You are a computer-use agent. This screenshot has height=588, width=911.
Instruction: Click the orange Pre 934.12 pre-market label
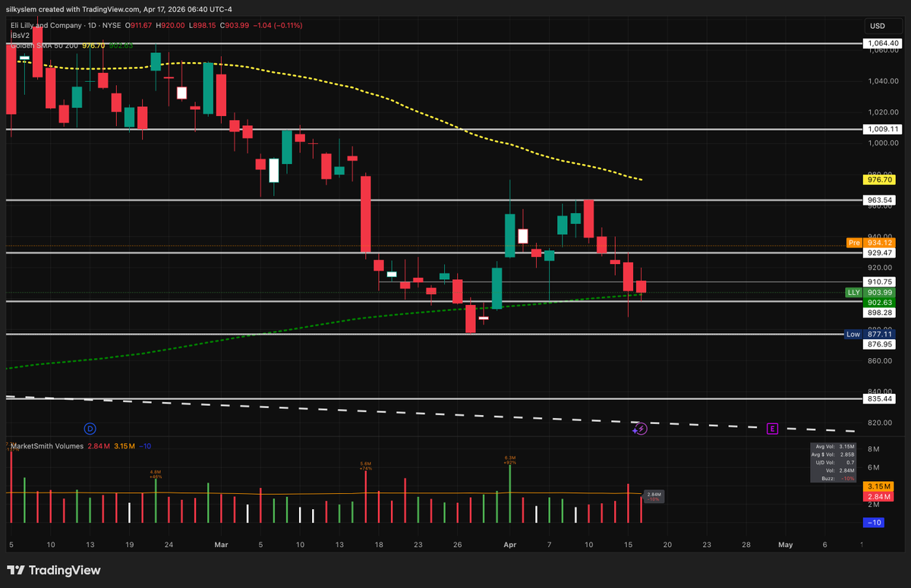click(871, 243)
